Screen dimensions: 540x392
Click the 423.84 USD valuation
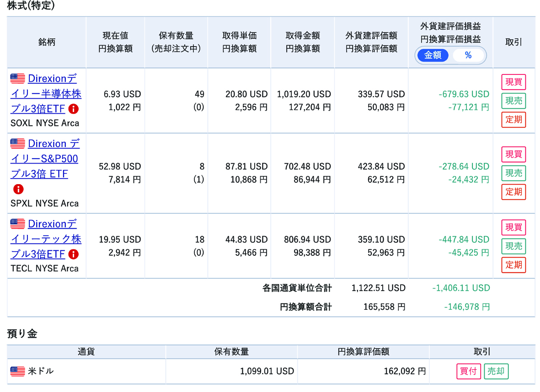pyautogui.click(x=381, y=166)
